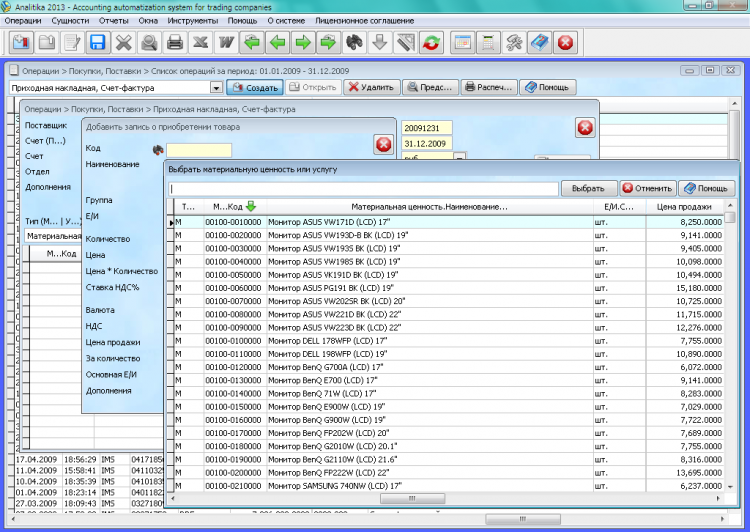Click the Создать button
Screen dimensions: 750x532
[256, 87]
